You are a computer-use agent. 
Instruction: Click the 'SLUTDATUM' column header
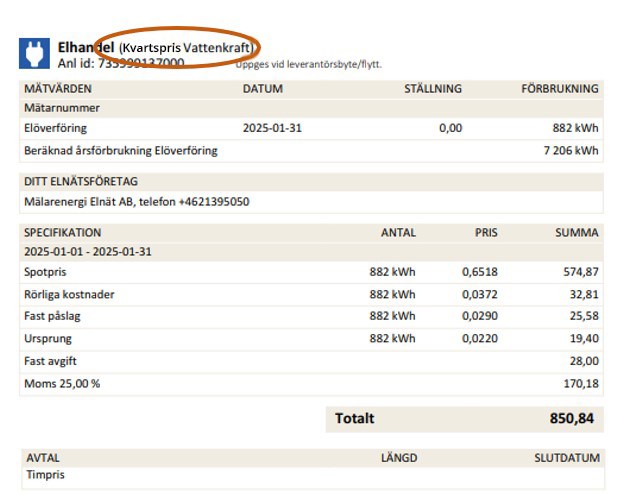[567, 458]
